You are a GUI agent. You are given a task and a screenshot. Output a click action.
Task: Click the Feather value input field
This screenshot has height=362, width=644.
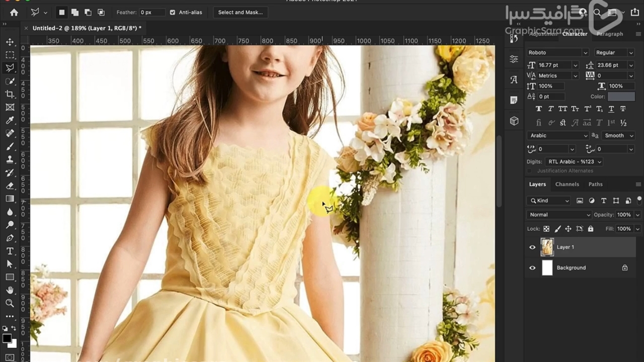151,12
